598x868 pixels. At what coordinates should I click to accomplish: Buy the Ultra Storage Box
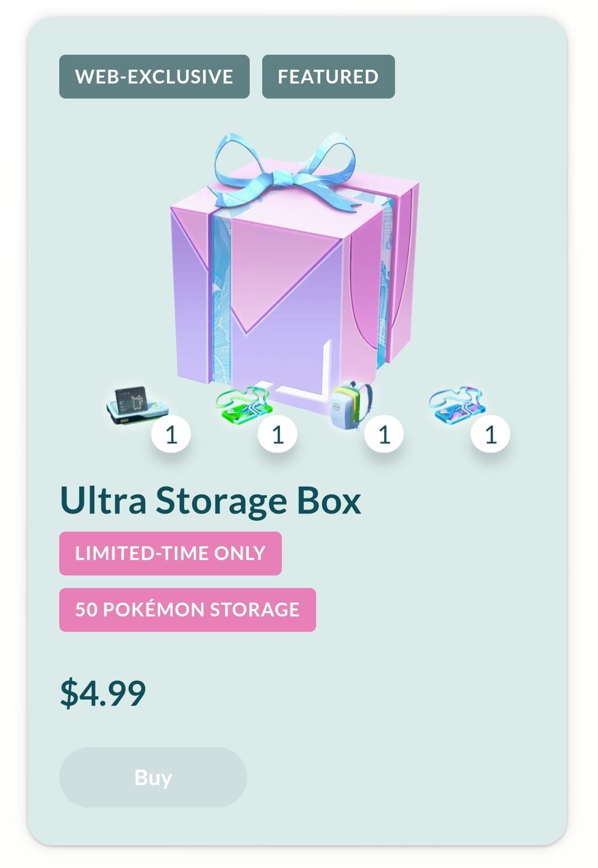coord(153,777)
